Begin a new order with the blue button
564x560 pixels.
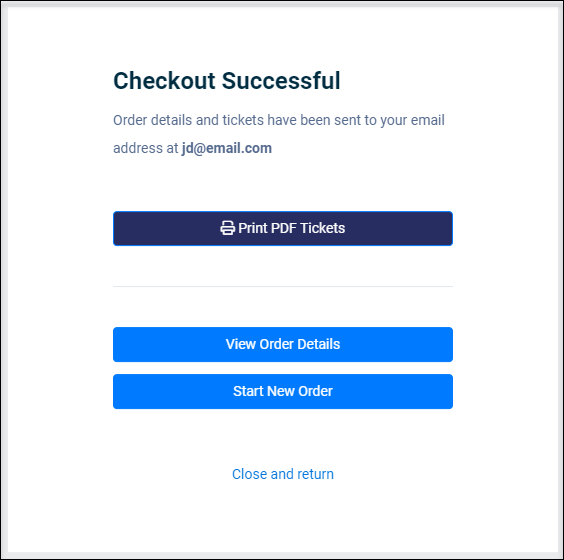coord(283,391)
